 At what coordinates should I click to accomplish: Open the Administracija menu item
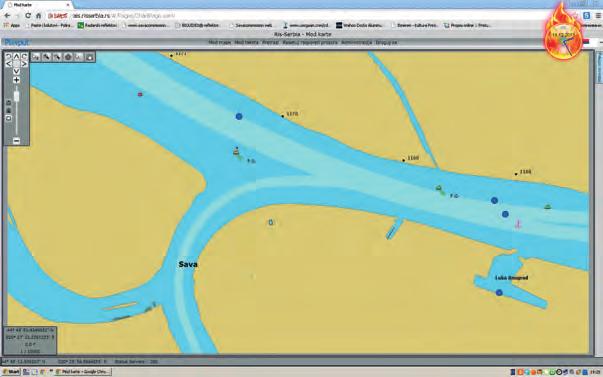tap(356, 42)
